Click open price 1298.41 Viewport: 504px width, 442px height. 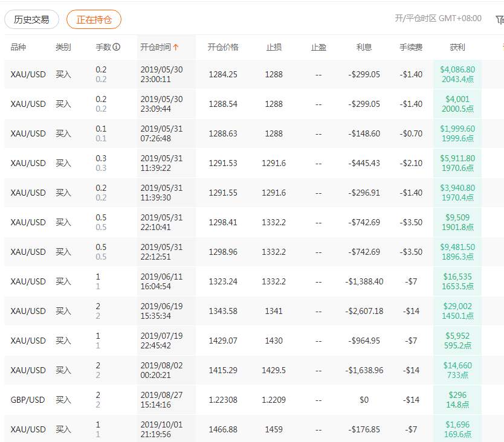[x=223, y=222]
